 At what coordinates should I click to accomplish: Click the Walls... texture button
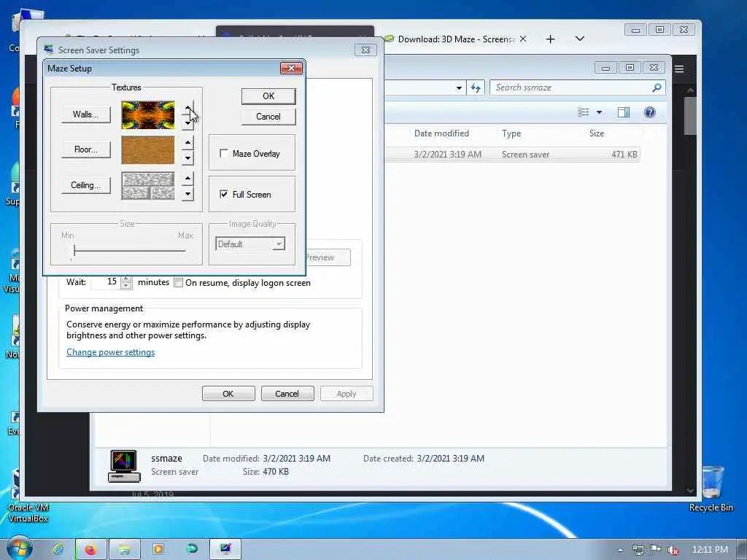(86, 114)
